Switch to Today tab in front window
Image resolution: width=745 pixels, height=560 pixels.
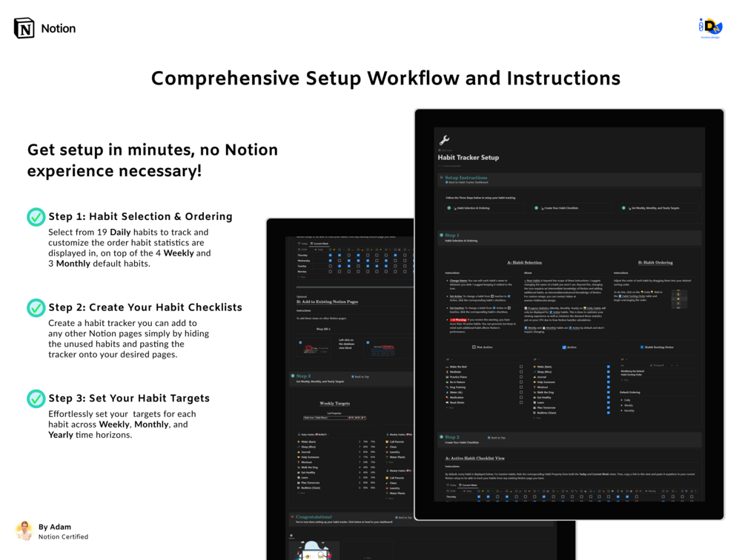tap(451, 485)
